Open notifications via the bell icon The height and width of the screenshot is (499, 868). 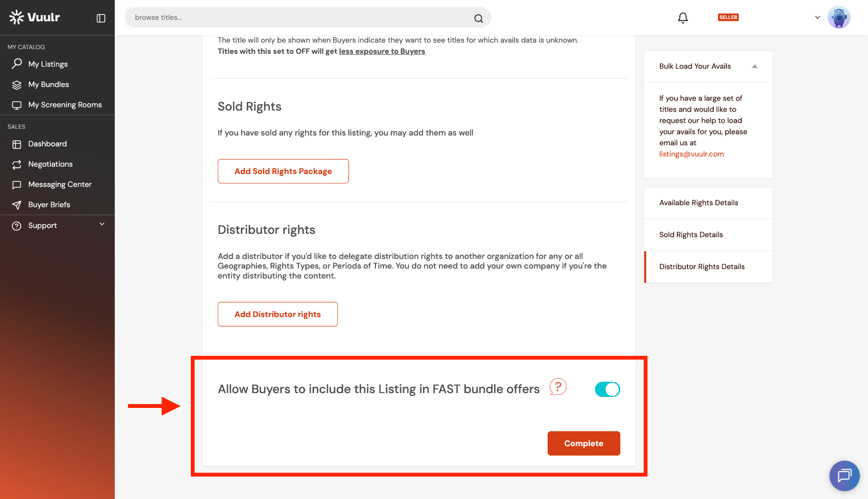[683, 18]
